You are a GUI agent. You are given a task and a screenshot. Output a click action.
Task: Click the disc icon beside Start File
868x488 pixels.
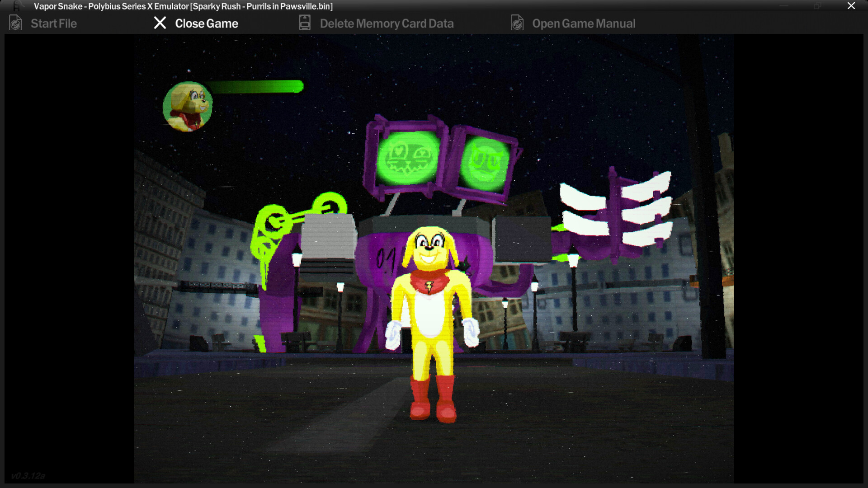click(15, 23)
